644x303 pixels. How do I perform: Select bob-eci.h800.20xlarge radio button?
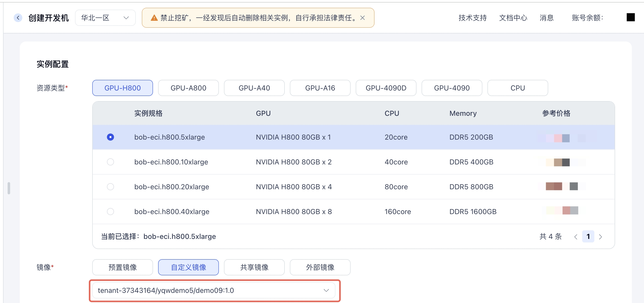pyautogui.click(x=110, y=187)
